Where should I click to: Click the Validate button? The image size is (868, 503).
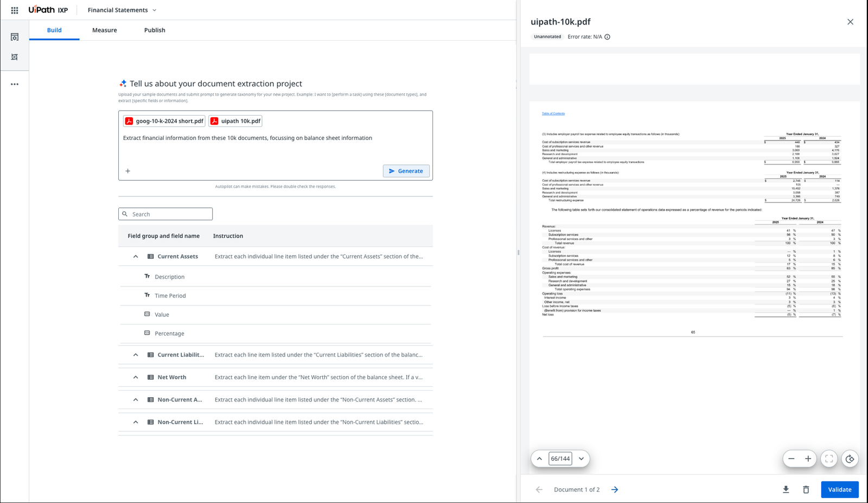point(840,489)
